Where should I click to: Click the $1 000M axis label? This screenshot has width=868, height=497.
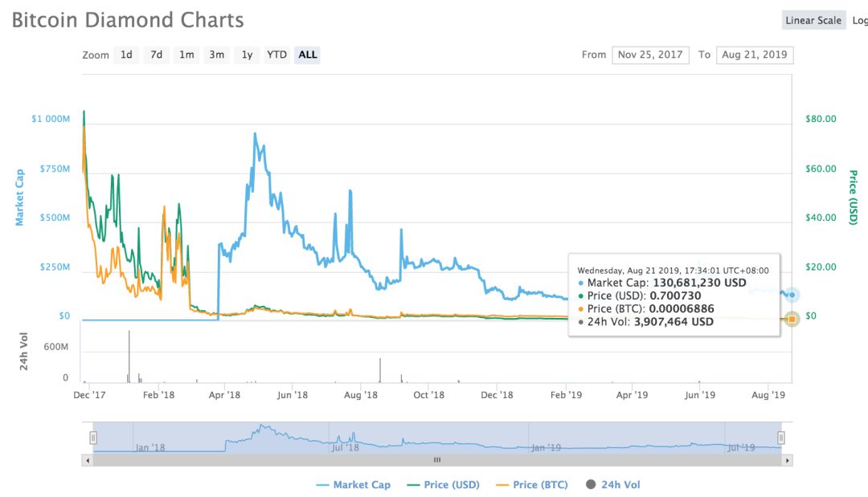click(x=51, y=119)
